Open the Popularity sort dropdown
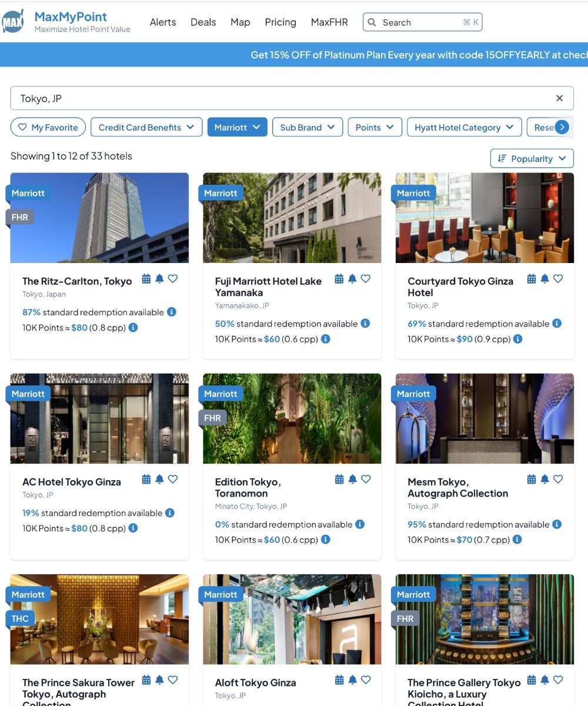This screenshot has width=588, height=706. click(532, 158)
